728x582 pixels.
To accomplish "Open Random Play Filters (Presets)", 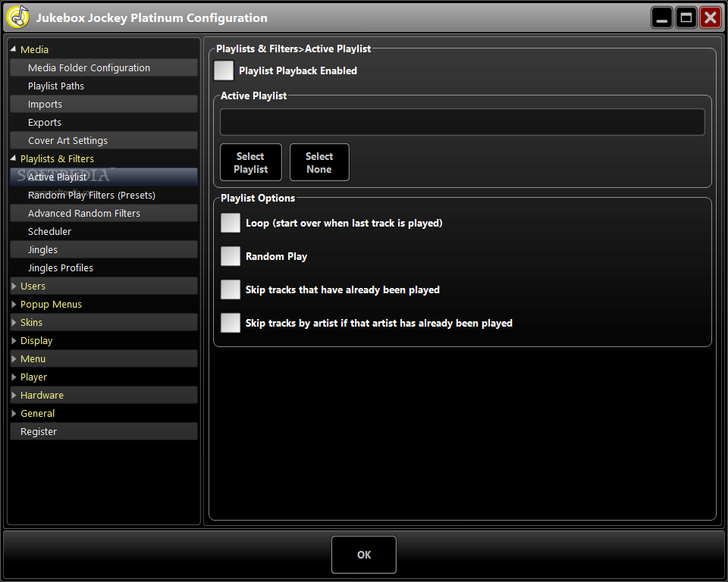I will (104, 195).
